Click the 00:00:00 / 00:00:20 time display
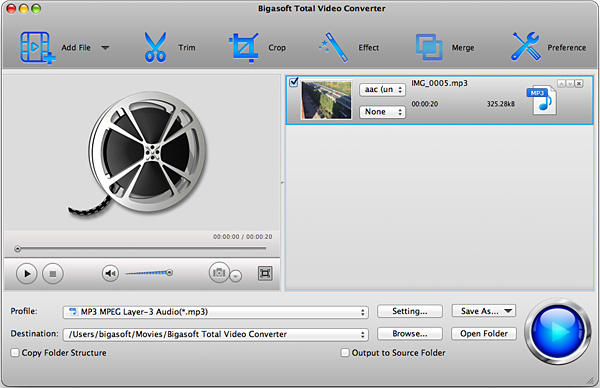This screenshot has width=600, height=388. [243, 237]
